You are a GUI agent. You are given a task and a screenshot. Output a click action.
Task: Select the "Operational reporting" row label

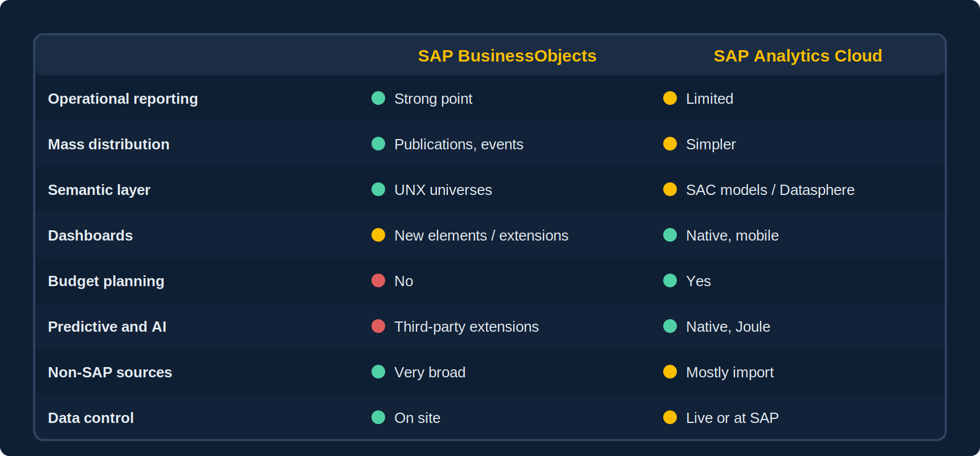(x=123, y=99)
